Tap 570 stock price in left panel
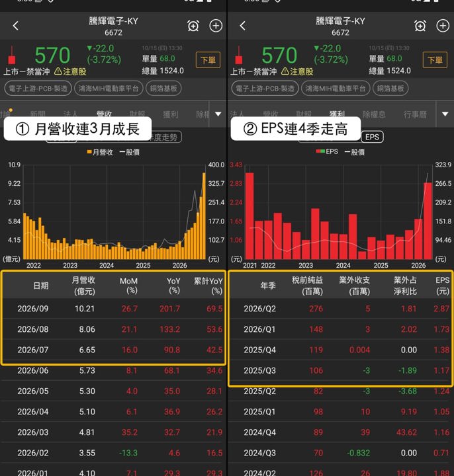454x476 pixels. coord(52,56)
